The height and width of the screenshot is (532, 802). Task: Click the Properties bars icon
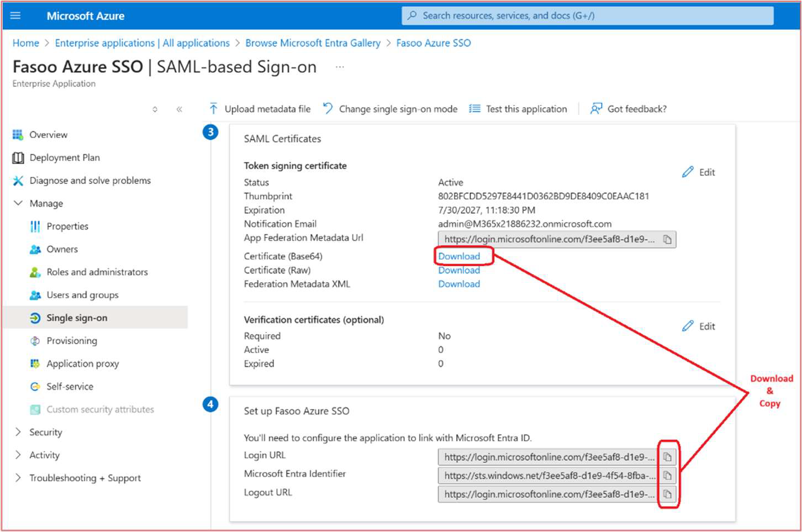(35, 227)
